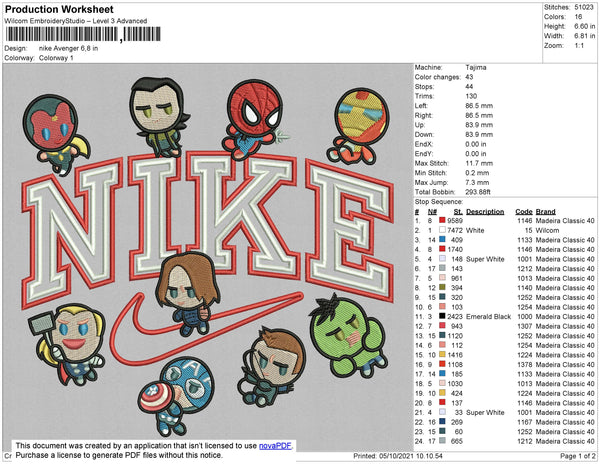Click the red swatch in stop row 1
The width and height of the screenshot is (600, 464).
pos(442,221)
